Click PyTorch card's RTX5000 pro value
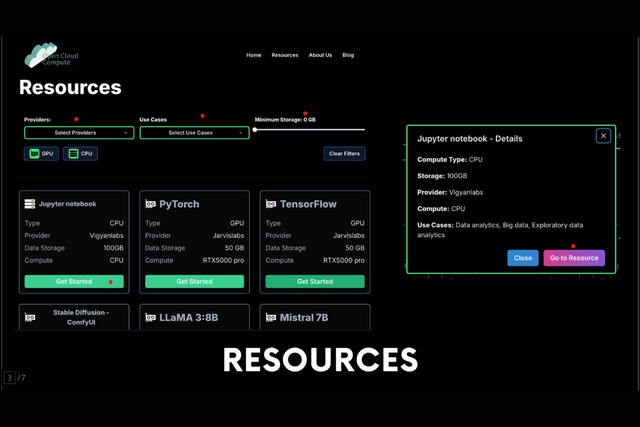Screen dimensions: 640x427 223,260
